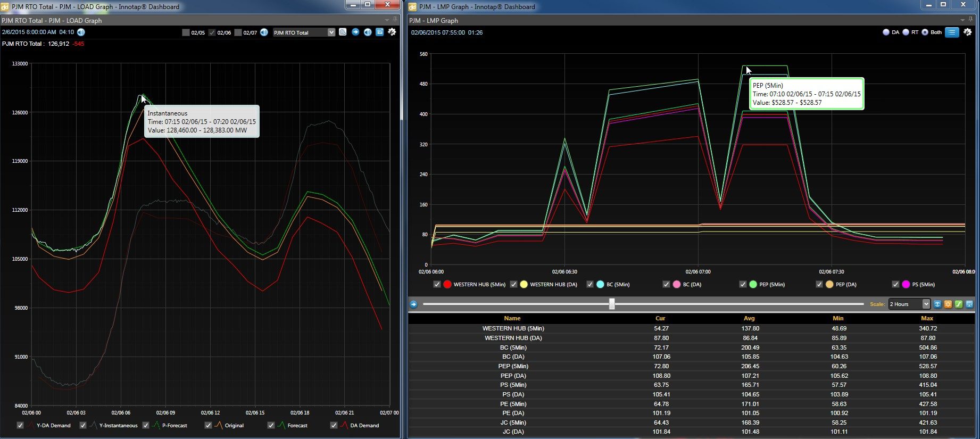Toggle WESTERN HUB (5Min) legend checkbox

(x=437, y=284)
